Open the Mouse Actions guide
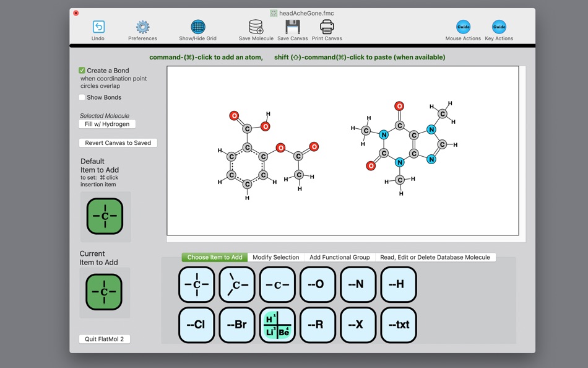 (462, 27)
